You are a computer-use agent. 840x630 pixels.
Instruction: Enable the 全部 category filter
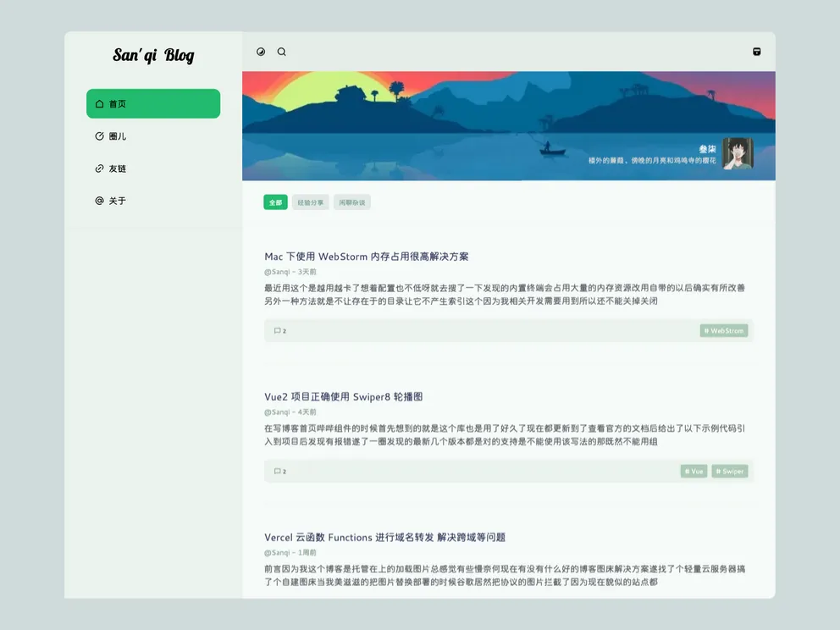coord(274,202)
